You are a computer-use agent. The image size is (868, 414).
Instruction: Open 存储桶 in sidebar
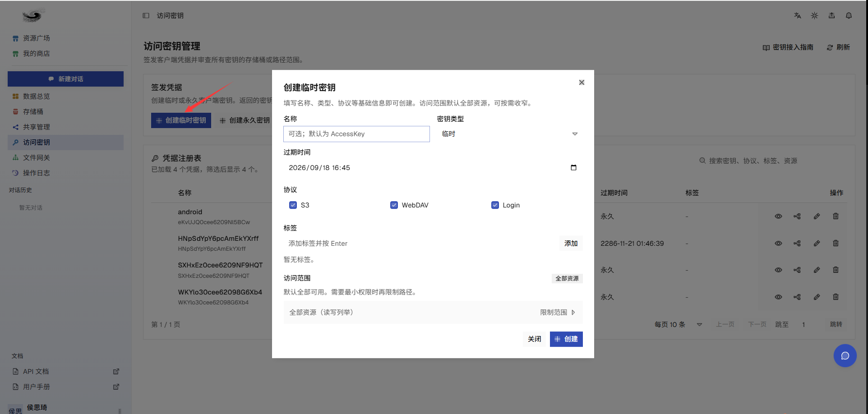pyautogui.click(x=65, y=111)
